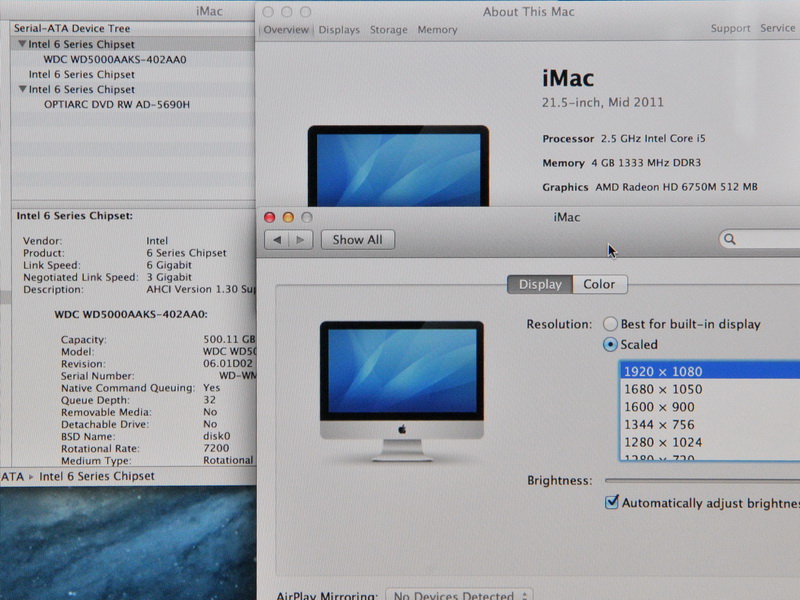Close the iMac display preferences window
The height and width of the screenshot is (600, 800).
click(x=269, y=217)
